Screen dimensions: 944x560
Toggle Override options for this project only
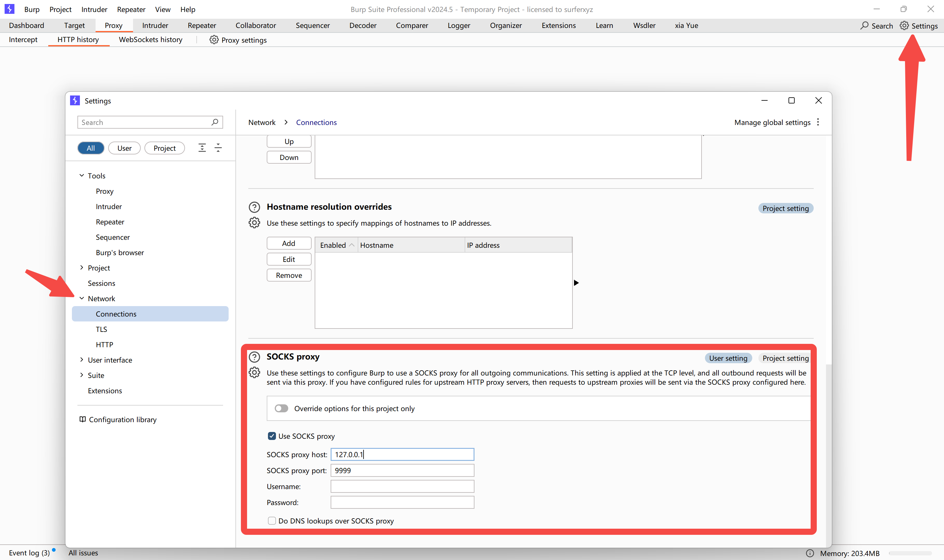(281, 408)
